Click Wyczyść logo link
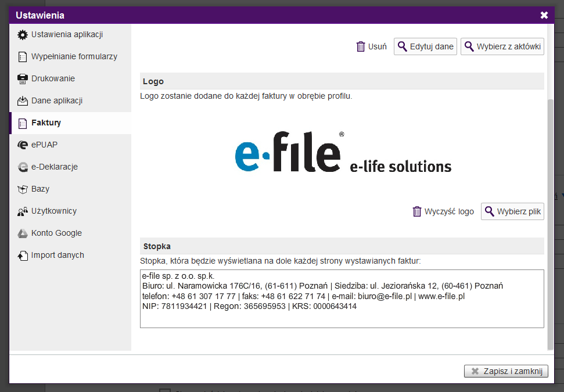The image size is (564, 392). pos(443,211)
